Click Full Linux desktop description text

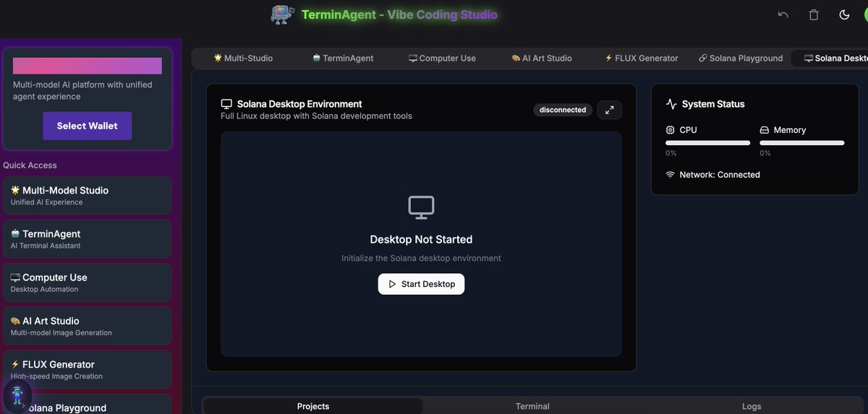tap(316, 116)
